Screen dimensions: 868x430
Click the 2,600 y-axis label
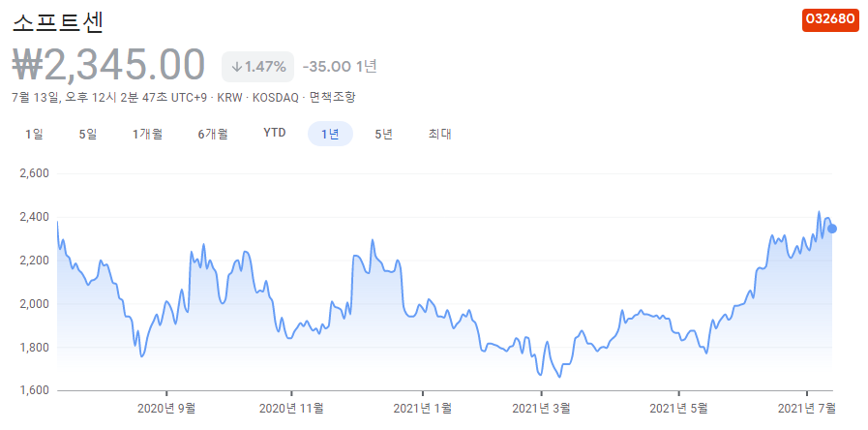click(34, 173)
